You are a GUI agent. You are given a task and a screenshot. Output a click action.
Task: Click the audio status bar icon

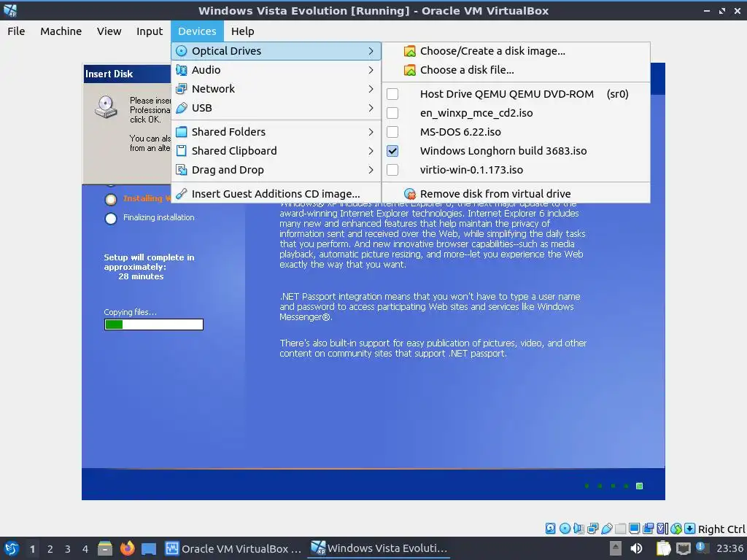578,528
